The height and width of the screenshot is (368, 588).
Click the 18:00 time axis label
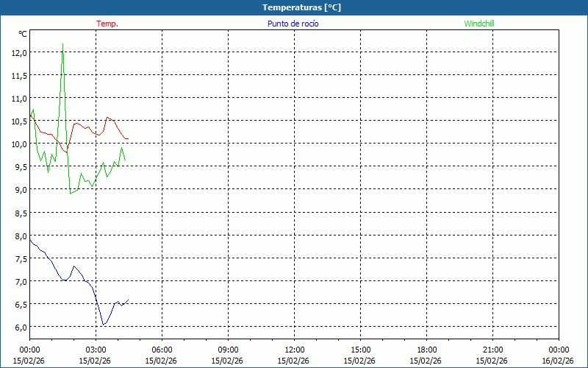pos(426,350)
